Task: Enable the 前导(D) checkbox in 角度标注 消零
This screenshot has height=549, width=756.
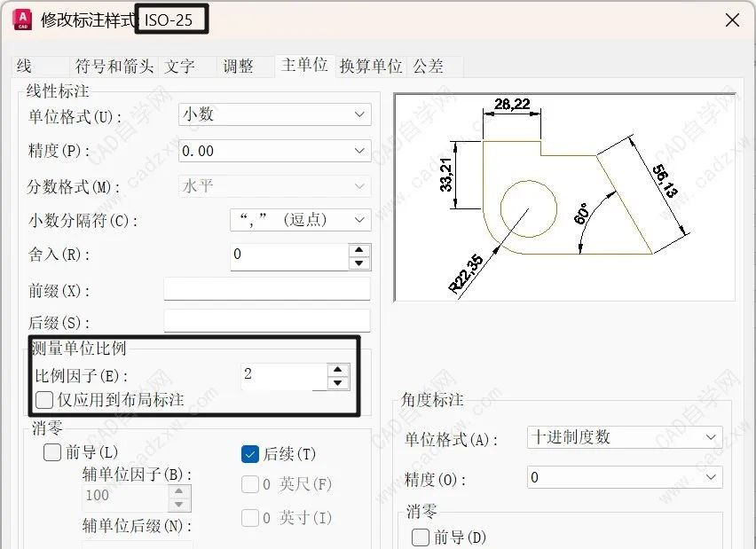Action: coord(421,537)
